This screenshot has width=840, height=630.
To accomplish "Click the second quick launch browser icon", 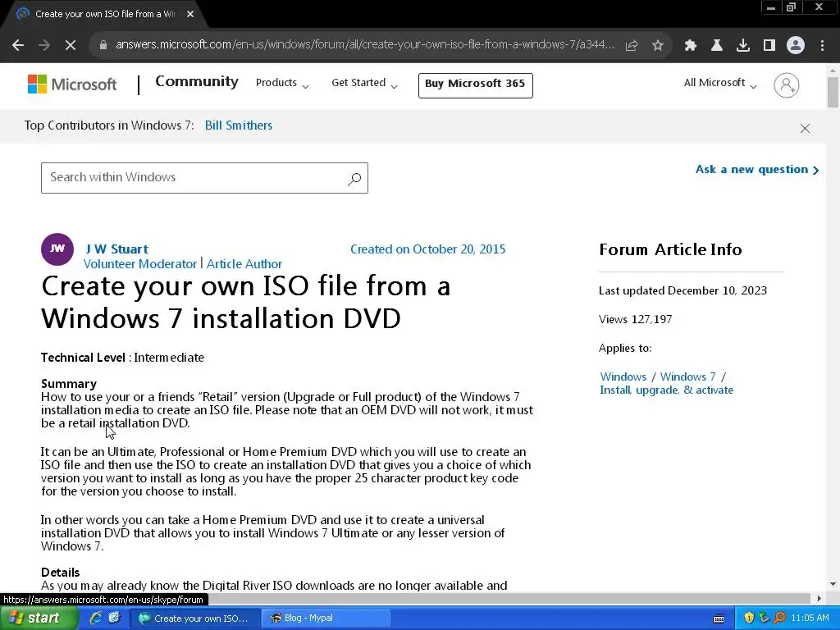I will [114, 618].
